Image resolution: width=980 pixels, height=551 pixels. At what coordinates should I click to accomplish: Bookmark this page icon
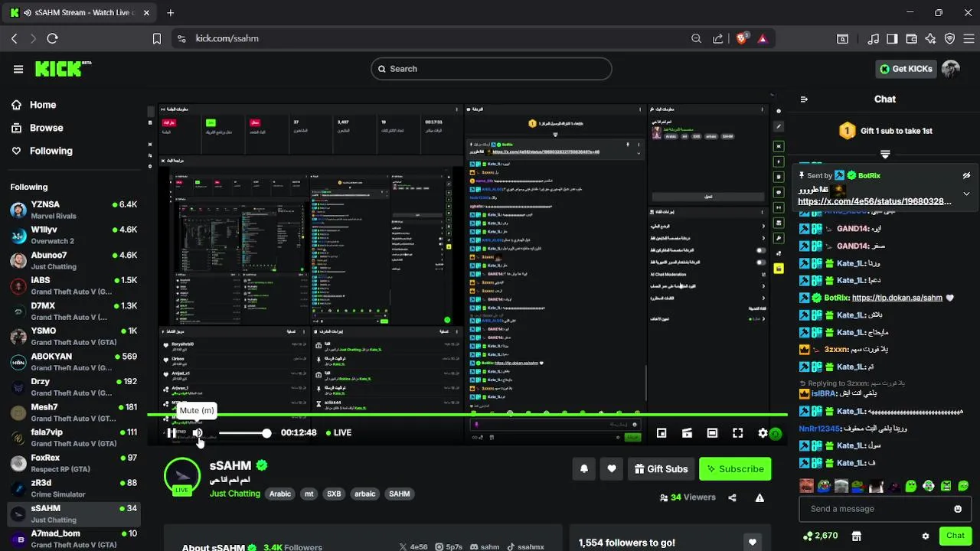(x=157, y=38)
